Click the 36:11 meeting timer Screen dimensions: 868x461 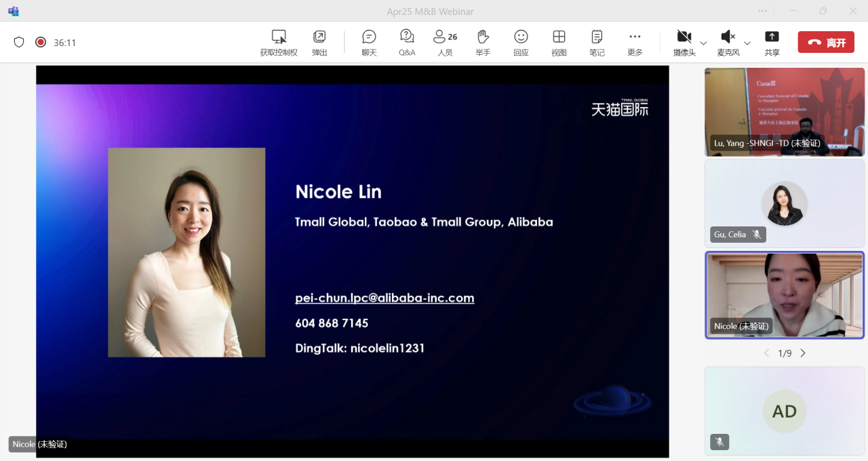point(65,43)
